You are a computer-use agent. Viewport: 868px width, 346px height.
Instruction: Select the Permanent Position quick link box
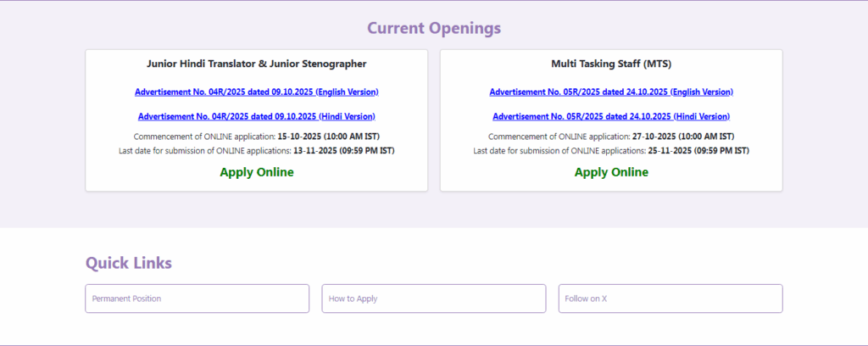[197, 299]
